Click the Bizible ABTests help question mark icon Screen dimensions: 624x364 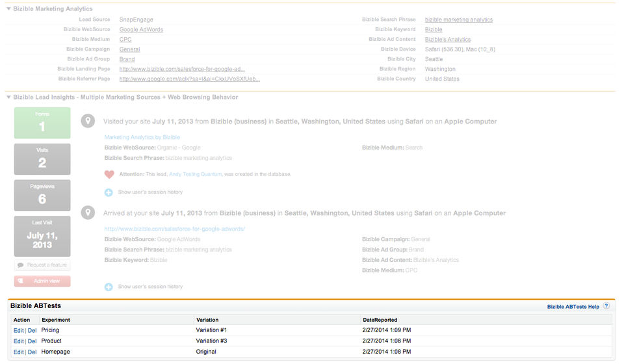click(606, 306)
